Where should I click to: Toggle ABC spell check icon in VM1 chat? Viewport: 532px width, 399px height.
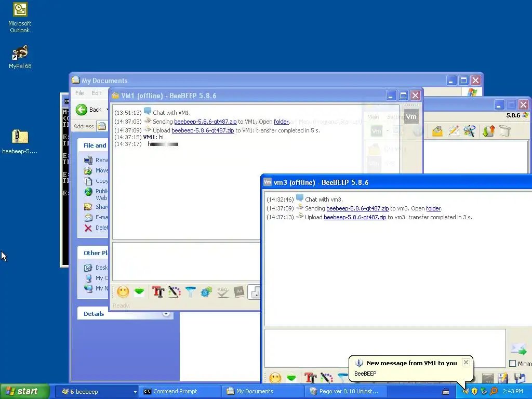click(222, 292)
